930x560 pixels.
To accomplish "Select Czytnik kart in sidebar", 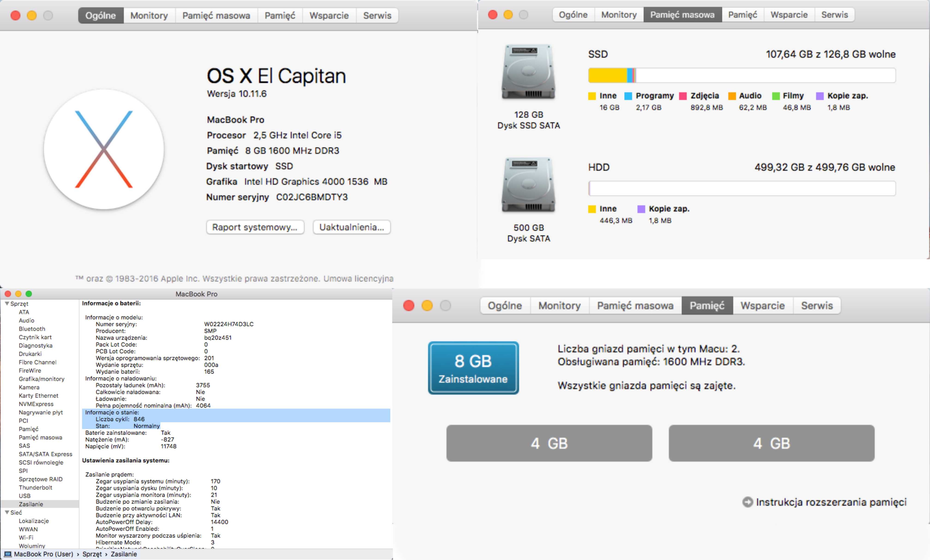I will [35, 337].
